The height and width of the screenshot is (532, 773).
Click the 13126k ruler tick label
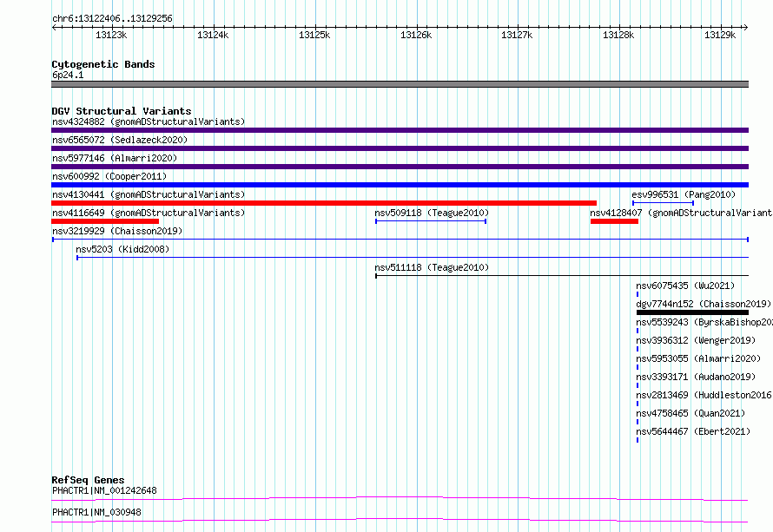coord(416,35)
